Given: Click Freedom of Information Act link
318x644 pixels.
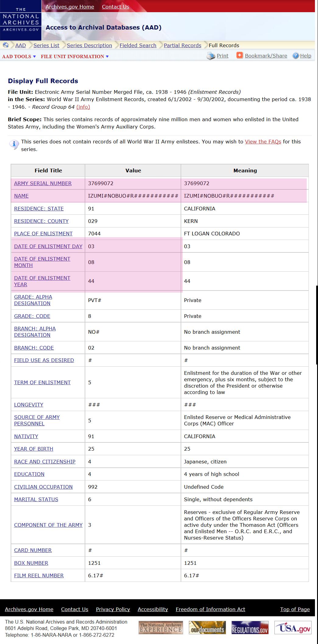Looking at the screenshot, I should (x=210, y=609).
